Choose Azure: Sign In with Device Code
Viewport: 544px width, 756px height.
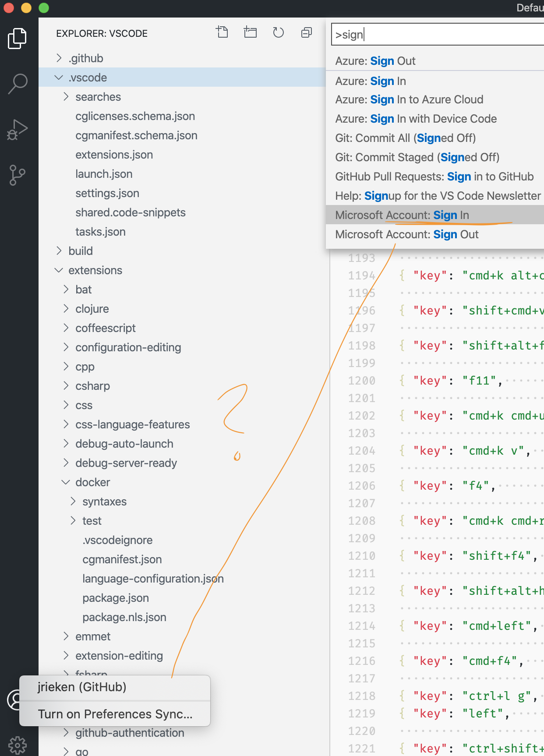[435, 119]
